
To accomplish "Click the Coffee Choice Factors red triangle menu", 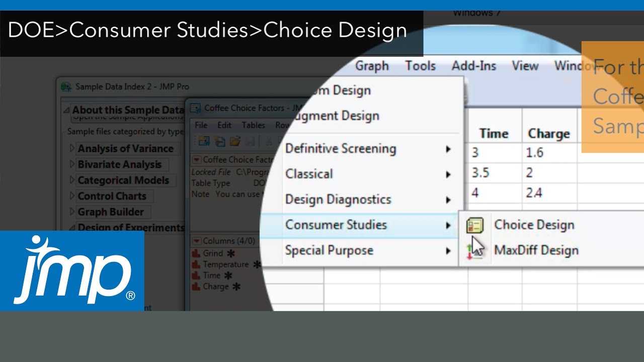I will click(197, 160).
